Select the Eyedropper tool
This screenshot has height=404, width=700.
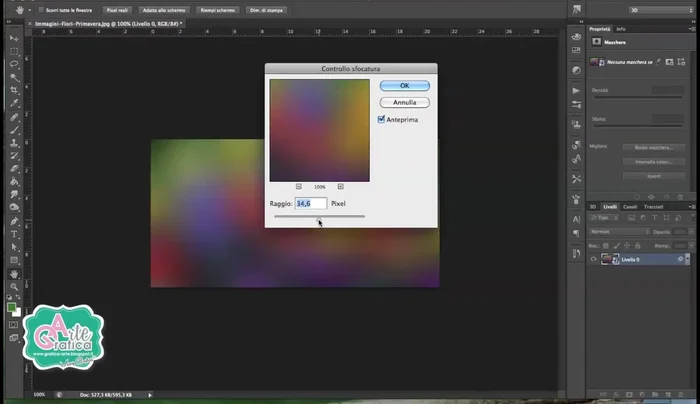coord(14,103)
